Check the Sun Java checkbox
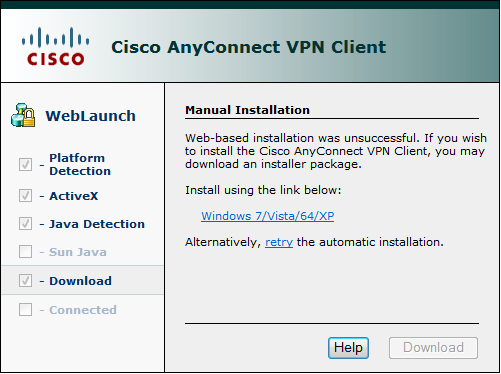Image resolution: width=501 pixels, height=374 pixels. click(25, 252)
